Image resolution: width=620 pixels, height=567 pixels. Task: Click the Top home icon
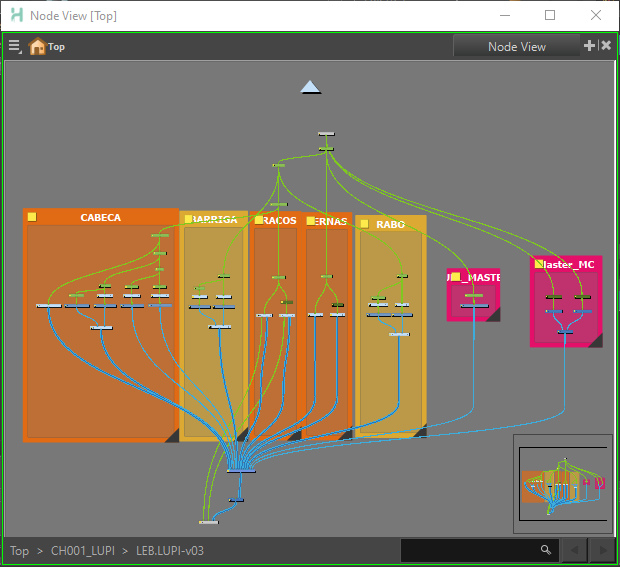pos(38,47)
